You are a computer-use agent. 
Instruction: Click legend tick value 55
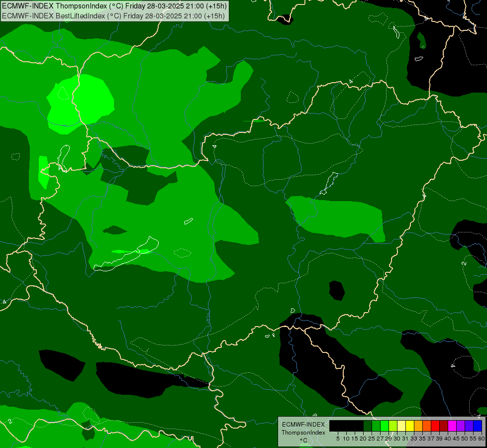(x=473, y=439)
